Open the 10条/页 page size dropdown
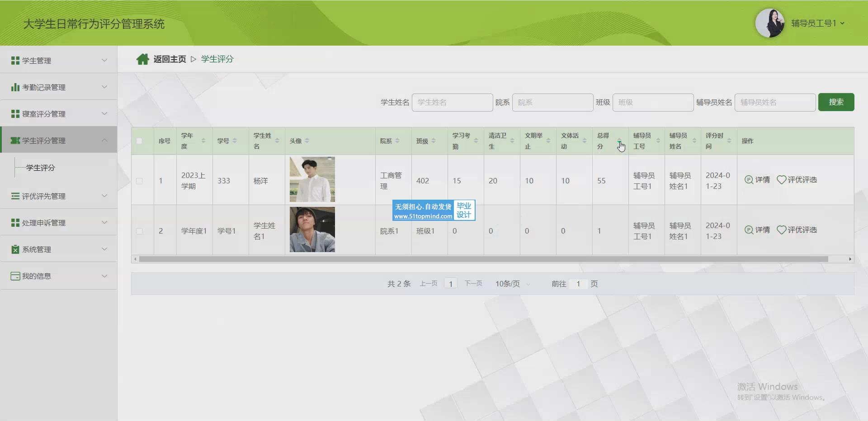868x421 pixels. pos(512,284)
